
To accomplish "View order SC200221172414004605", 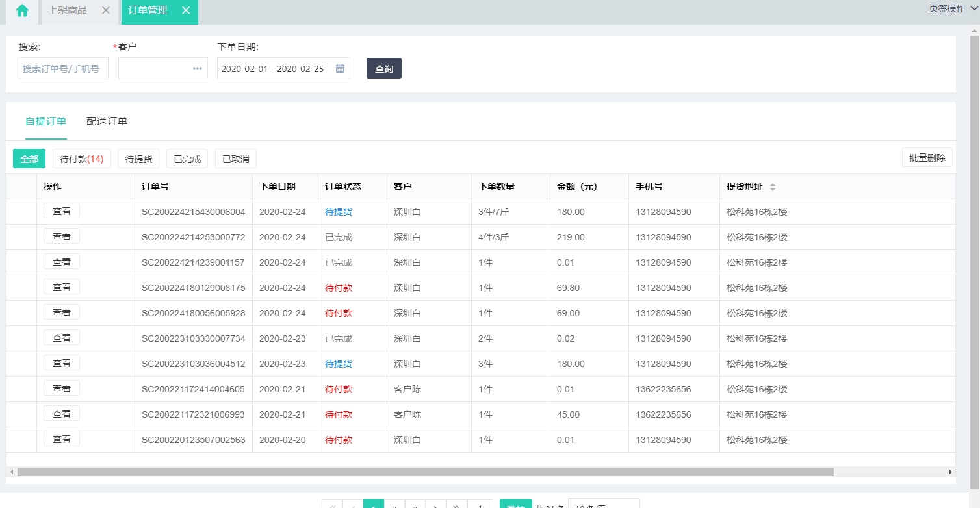I will (x=62, y=388).
